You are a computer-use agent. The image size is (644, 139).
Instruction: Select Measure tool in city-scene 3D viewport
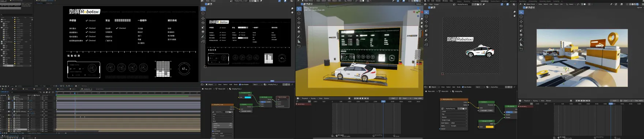tap(521, 44)
